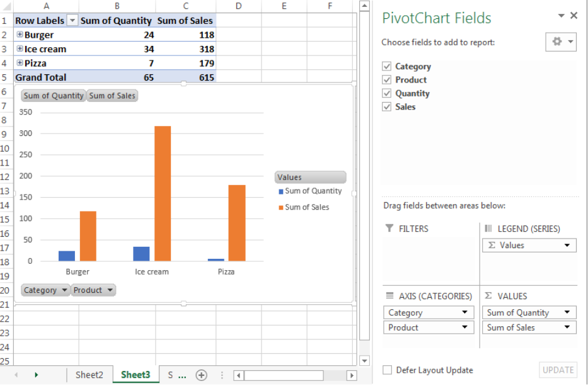Click the UPDATE button
The image size is (588, 386).
coord(559,370)
